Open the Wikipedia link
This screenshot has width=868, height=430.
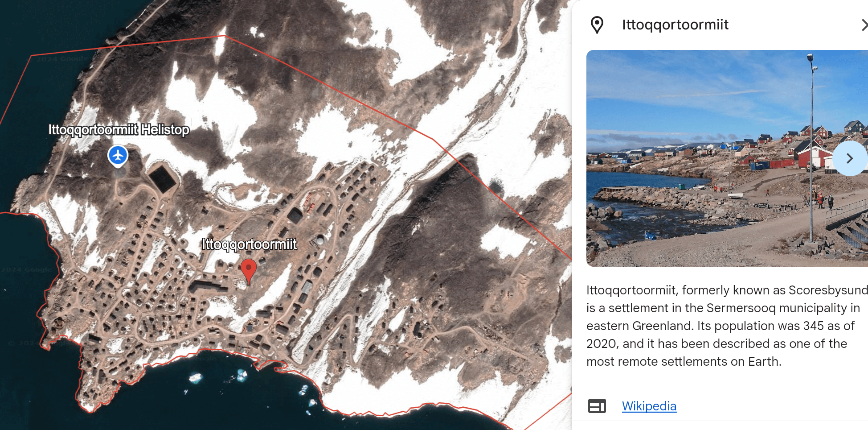coord(649,406)
